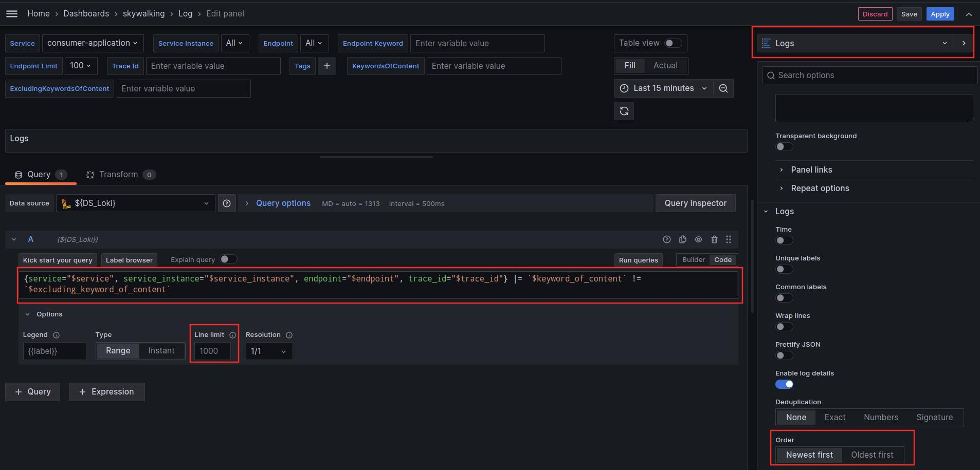Image resolution: width=980 pixels, height=470 pixels.
Task: Click Kick start your query
Action: [58, 260]
